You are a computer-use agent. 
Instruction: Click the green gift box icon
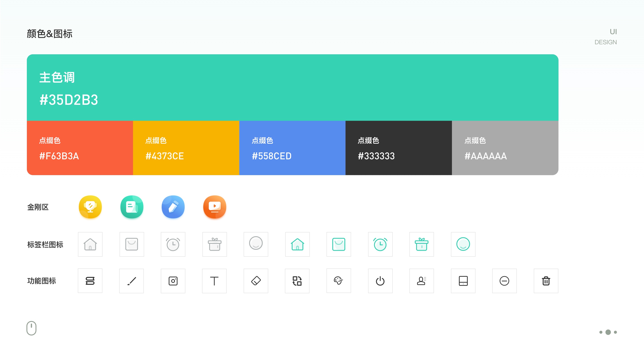[x=422, y=244]
